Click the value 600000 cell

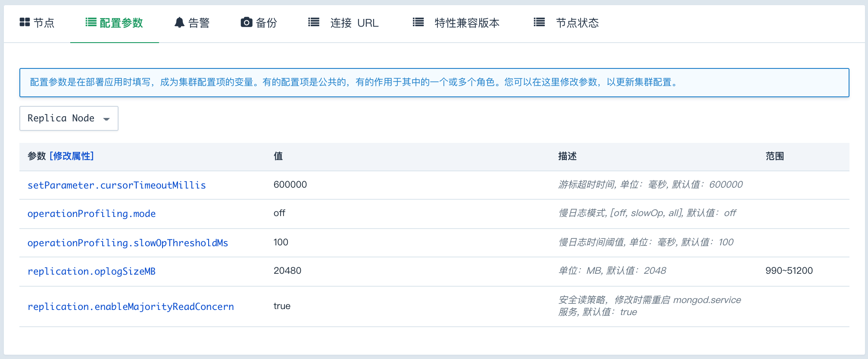coord(290,185)
